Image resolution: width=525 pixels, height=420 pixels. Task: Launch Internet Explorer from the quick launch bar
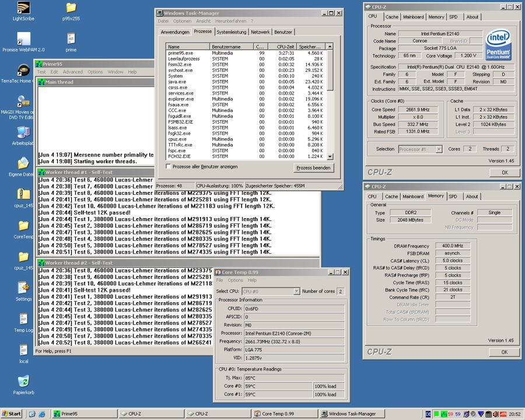point(42,414)
